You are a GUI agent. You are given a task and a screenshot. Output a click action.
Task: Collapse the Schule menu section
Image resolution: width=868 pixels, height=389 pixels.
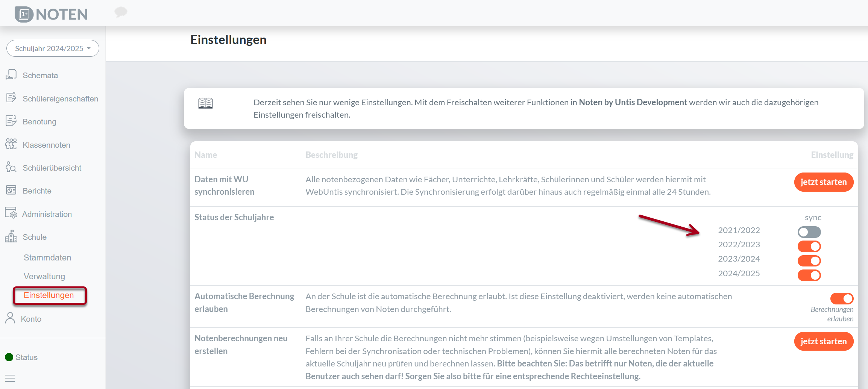(x=34, y=237)
